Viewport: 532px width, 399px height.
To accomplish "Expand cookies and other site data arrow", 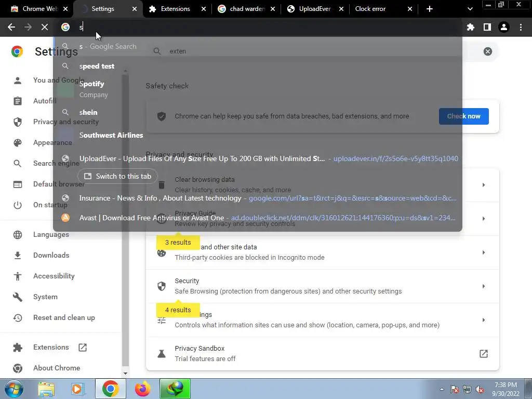I will pos(484,252).
